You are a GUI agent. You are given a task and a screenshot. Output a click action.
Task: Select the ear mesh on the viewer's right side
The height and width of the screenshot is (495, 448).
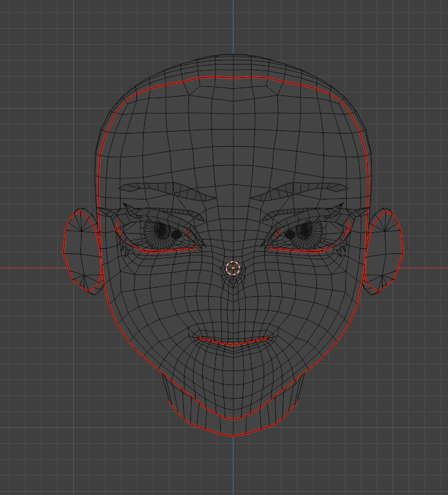383,251
